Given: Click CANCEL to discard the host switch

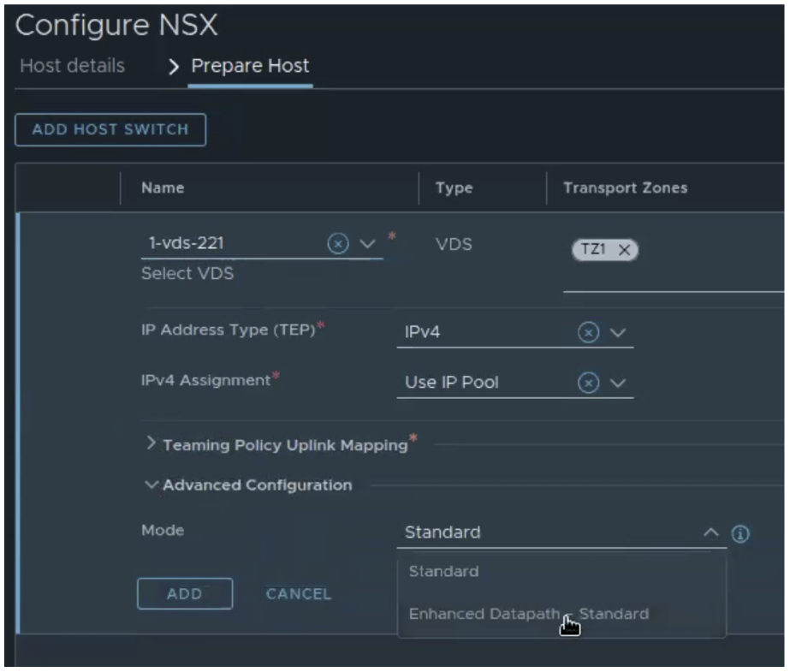Looking at the screenshot, I should pyautogui.click(x=298, y=594).
